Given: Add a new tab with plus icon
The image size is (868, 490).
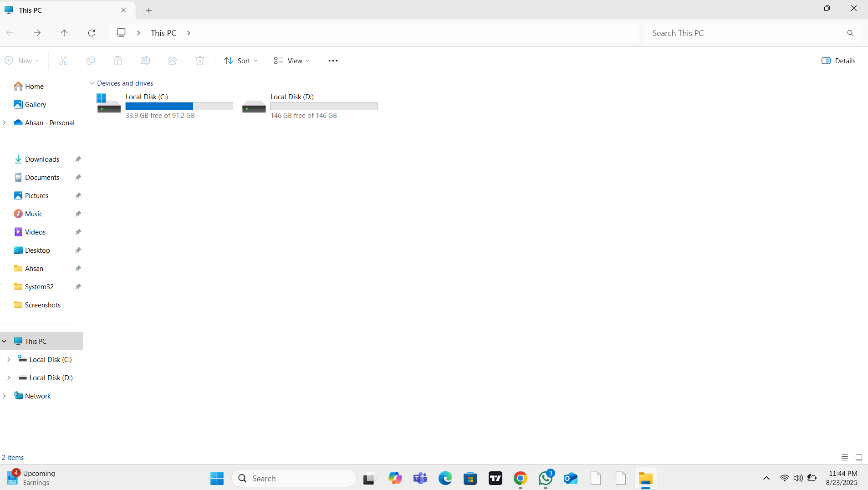Looking at the screenshot, I should (149, 10).
